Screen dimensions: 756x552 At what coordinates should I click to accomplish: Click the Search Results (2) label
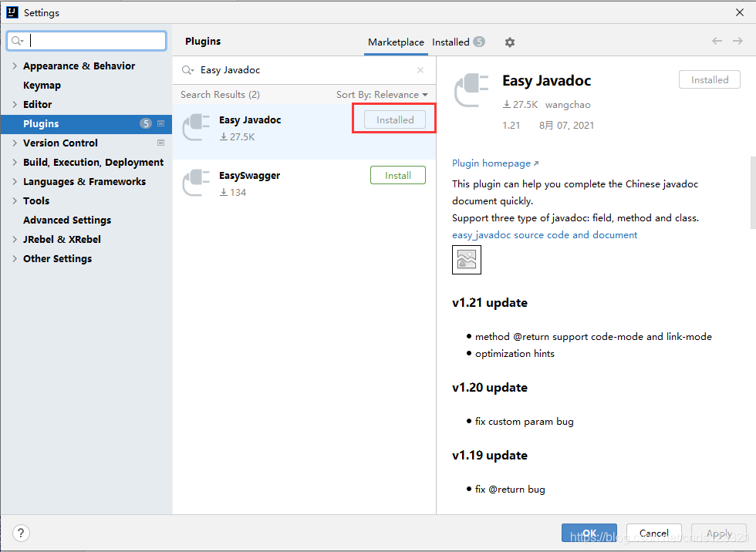220,95
